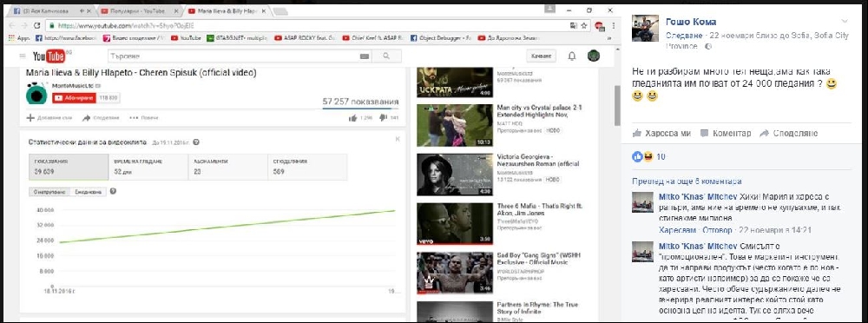Screen dimensions: 868x323
Task: Click the green views line on chart
Action: point(227,226)
